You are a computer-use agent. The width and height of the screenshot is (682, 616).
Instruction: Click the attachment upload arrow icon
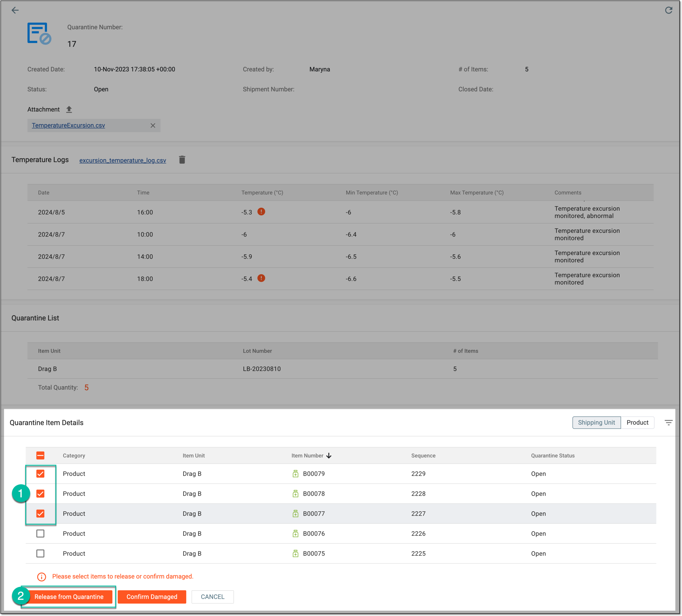pos(69,109)
